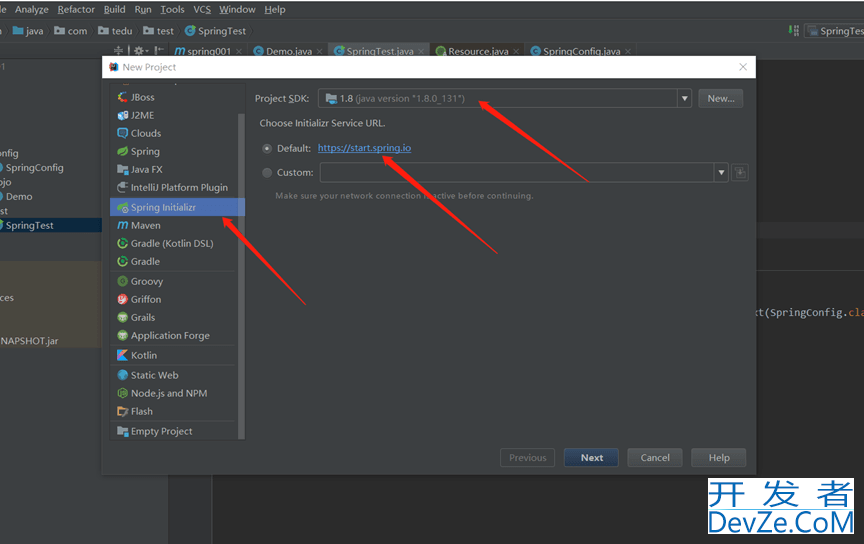The width and height of the screenshot is (864, 544).
Task: Click the Previous button
Action: (x=527, y=457)
